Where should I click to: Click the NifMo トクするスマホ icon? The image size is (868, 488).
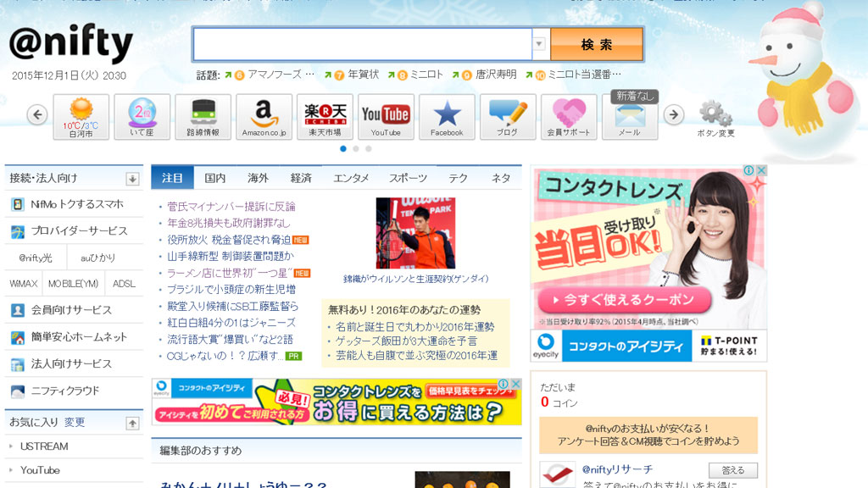click(x=18, y=204)
